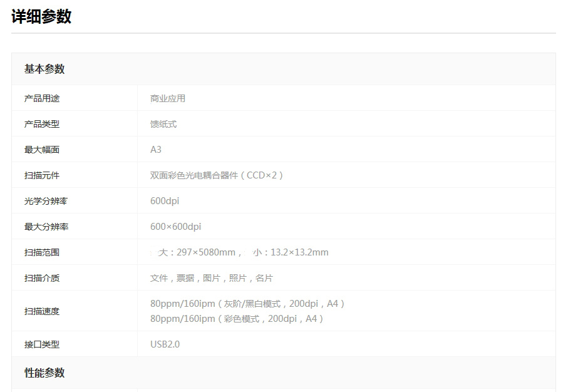Screen dimensions: 573x392
Task: Select the 600×600dpi maximum resolution value
Action: (x=175, y=227)
